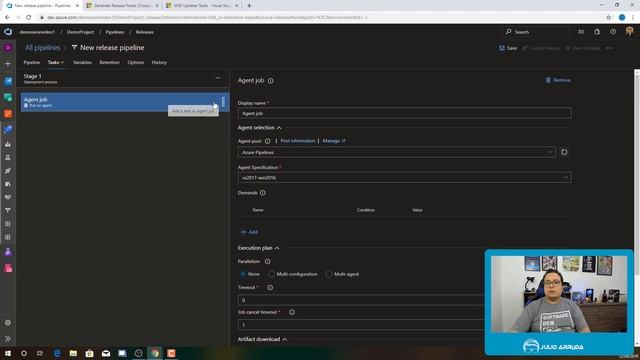Switch to the Variables tab

click(x=82, y=62)
